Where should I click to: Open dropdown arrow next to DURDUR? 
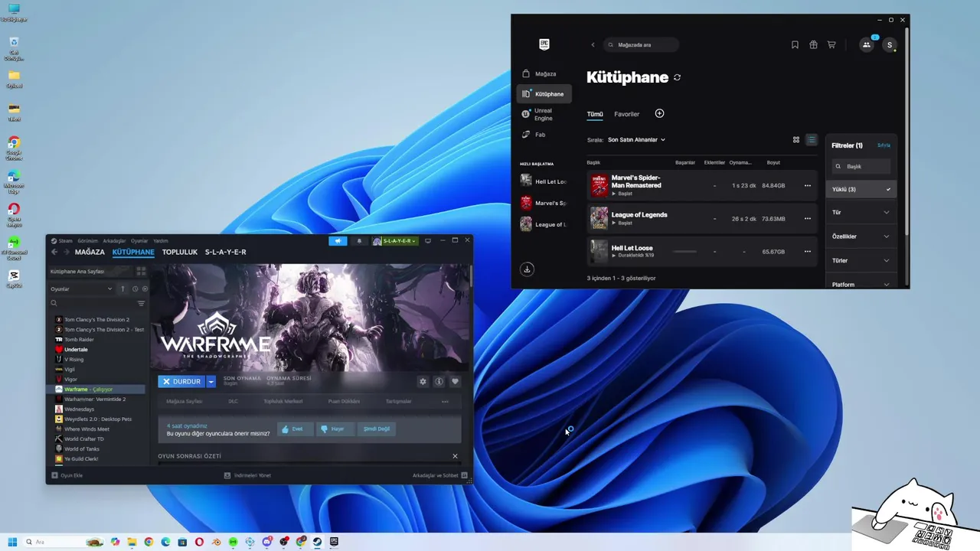tap(211, 381)
